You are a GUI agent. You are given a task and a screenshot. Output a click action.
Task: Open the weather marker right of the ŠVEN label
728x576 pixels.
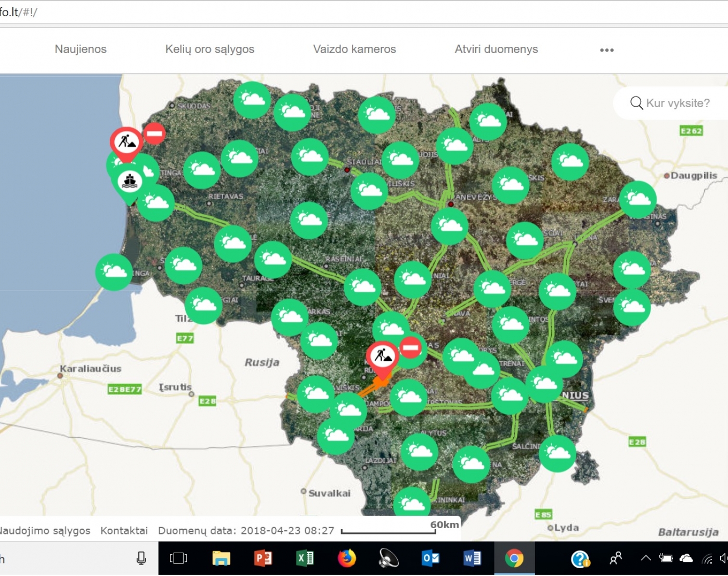[632, 307]
